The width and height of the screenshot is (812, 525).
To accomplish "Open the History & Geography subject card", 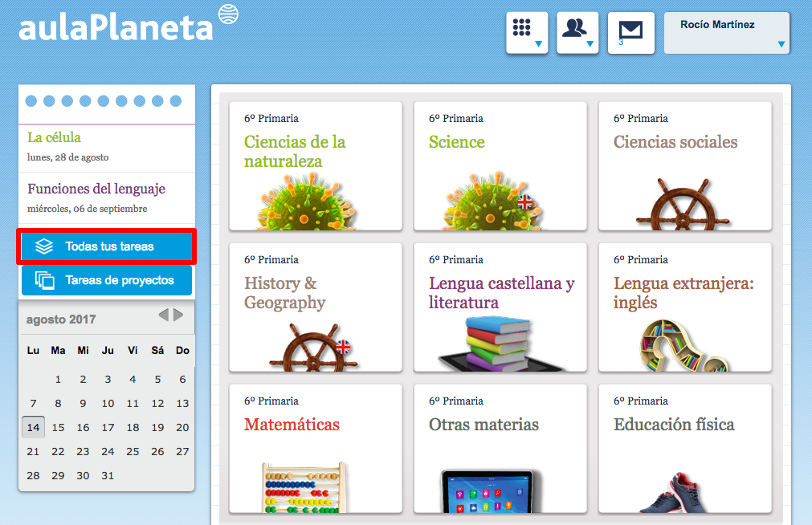I will (315, 306).
